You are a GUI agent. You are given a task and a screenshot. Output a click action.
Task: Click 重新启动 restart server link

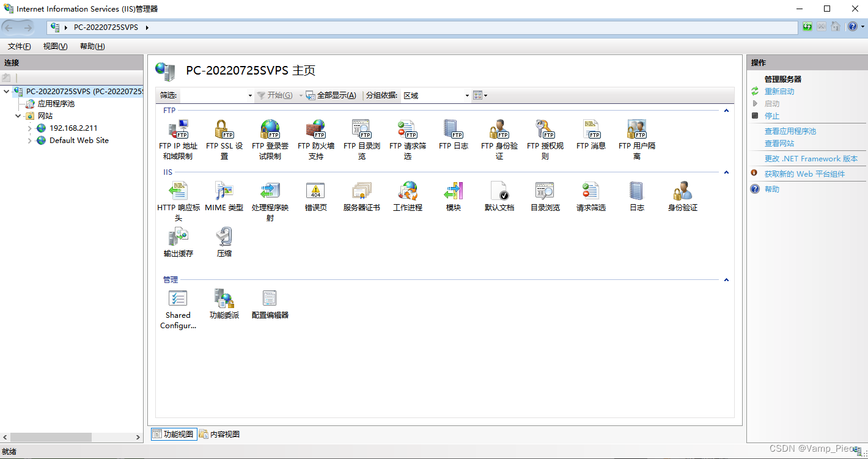779,92
